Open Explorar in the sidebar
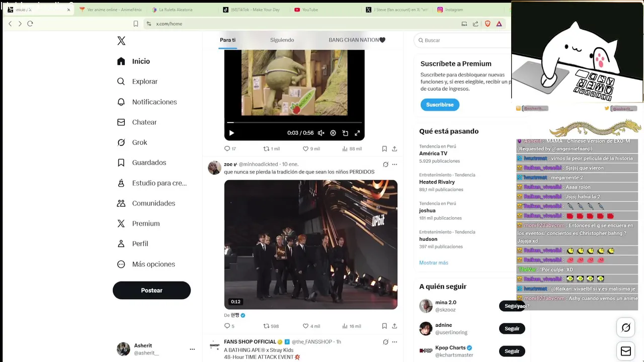 pyautogui.click(x=137, y=81)
